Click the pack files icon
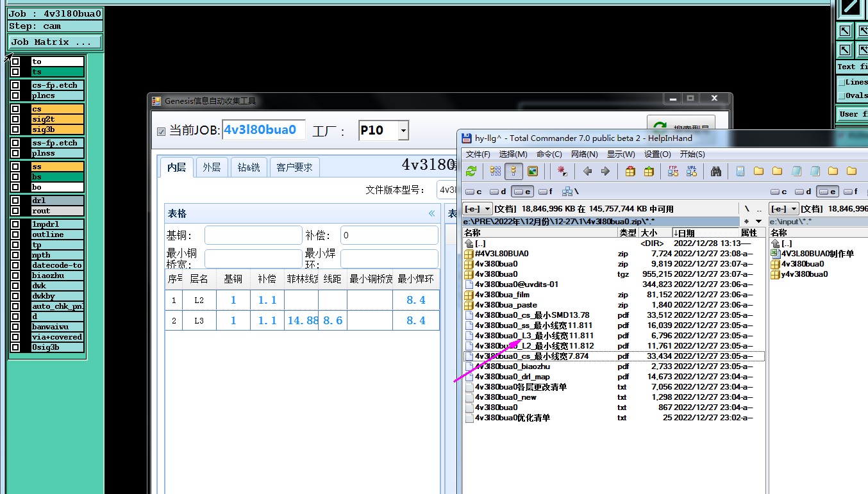 [x=630, y=171]
